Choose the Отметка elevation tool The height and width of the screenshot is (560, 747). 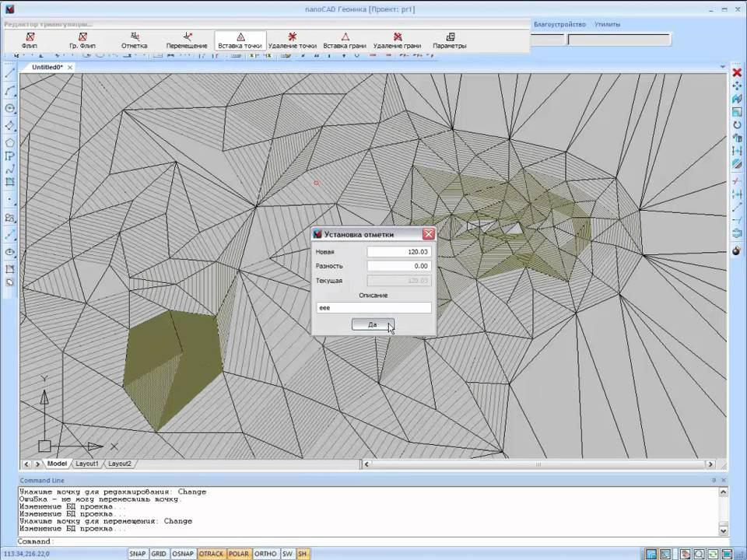pos(134,40)
